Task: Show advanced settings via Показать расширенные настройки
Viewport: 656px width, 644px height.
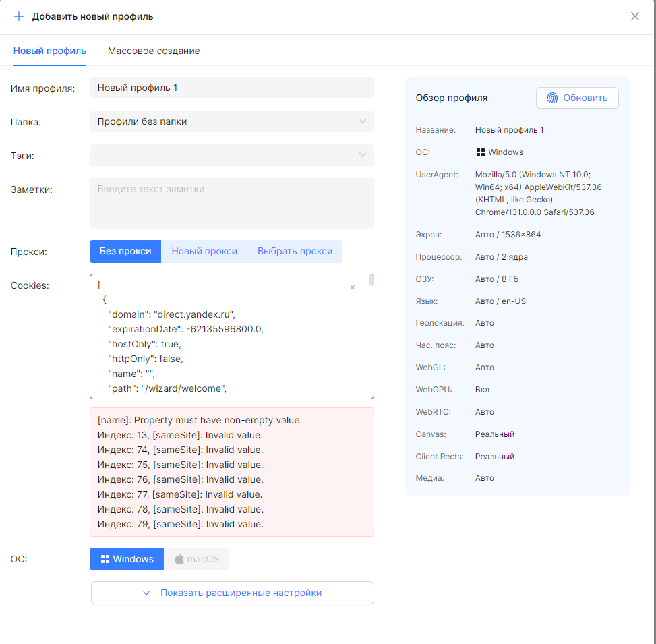Action: point(233,593)
